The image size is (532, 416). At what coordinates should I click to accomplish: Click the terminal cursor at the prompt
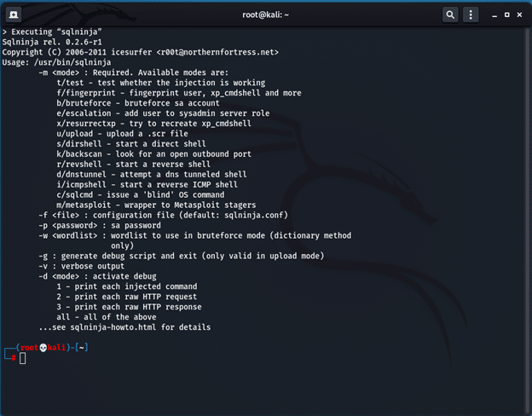click(23, 358)
